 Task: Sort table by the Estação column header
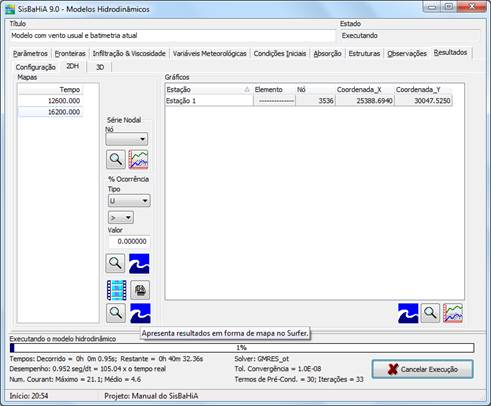point(208,89)
